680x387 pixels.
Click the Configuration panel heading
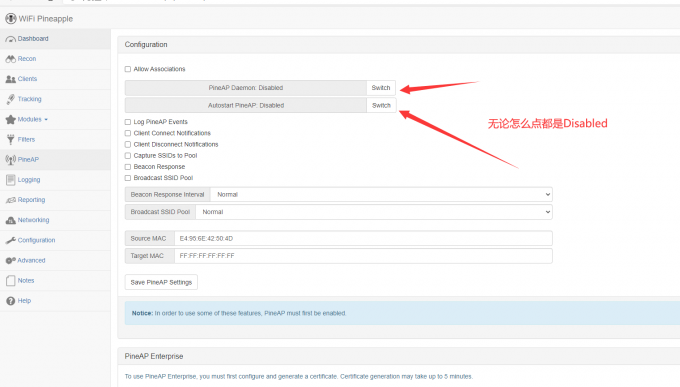146,44
